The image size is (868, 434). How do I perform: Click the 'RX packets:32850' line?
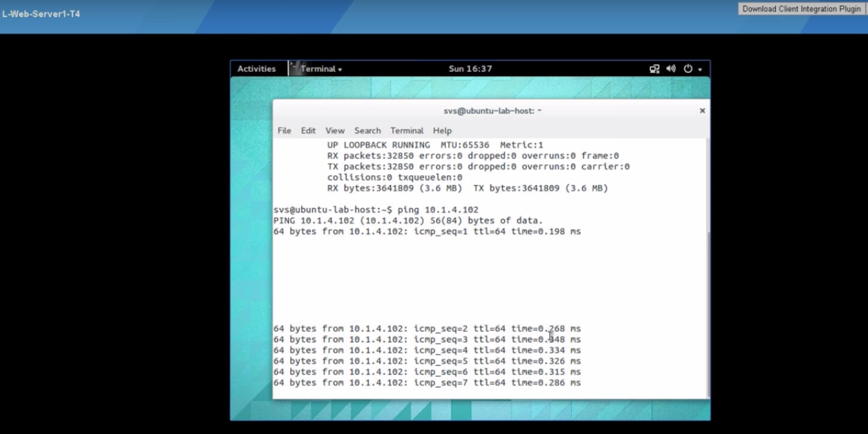click(x=473, y=156)
